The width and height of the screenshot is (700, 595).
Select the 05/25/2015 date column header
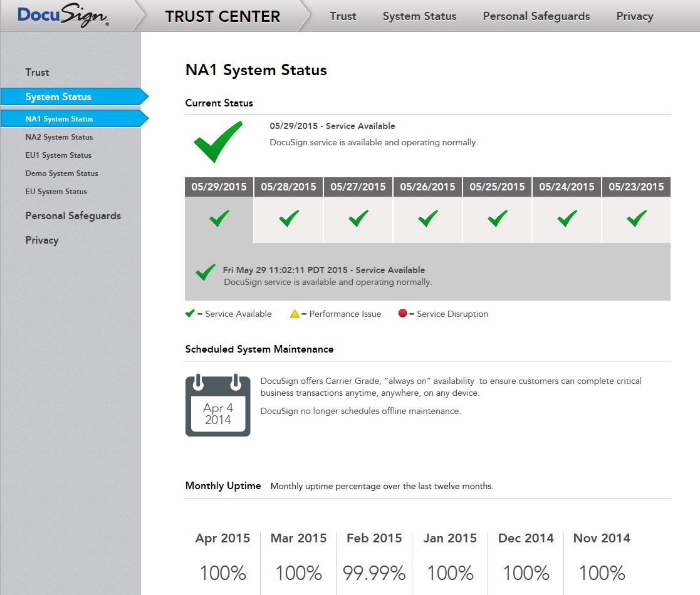point(498,187)
